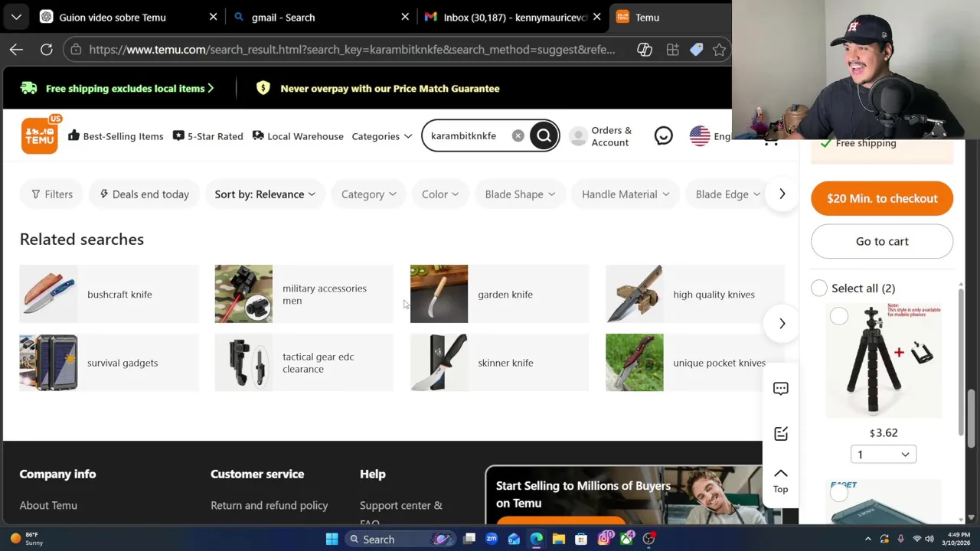Open skinner knife related search

(500, 363)
